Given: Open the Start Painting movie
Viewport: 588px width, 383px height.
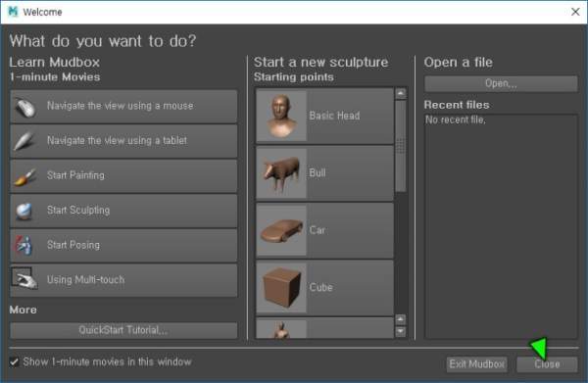Looking at the screenshot, I should click(x=123, y=175).
